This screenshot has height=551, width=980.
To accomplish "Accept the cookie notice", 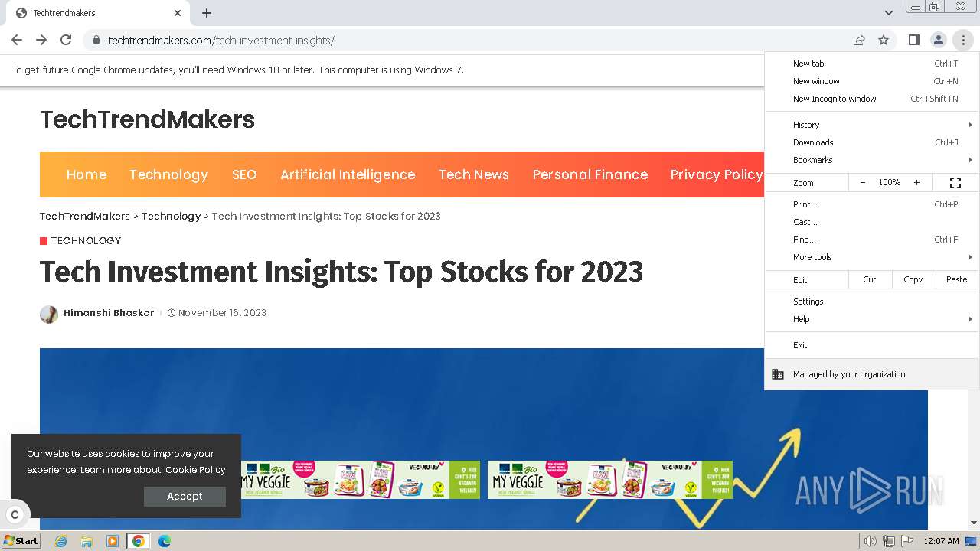I will [x=185, y=496].
